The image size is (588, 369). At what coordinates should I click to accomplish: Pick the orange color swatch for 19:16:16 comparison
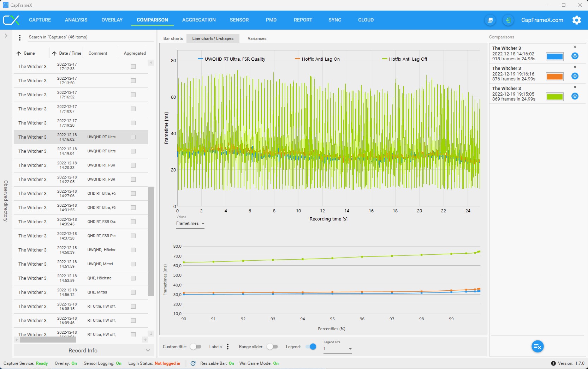(555, 77)
